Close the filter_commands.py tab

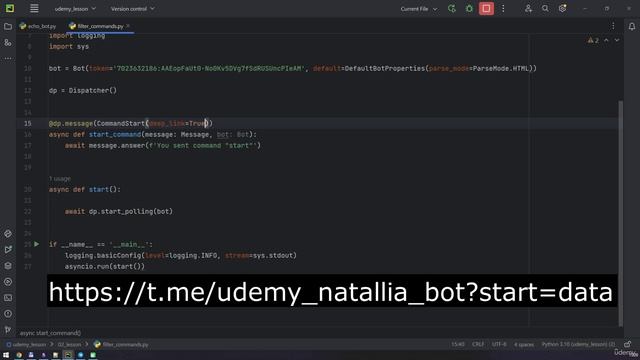pyautogui.click(x=128, y=26)
